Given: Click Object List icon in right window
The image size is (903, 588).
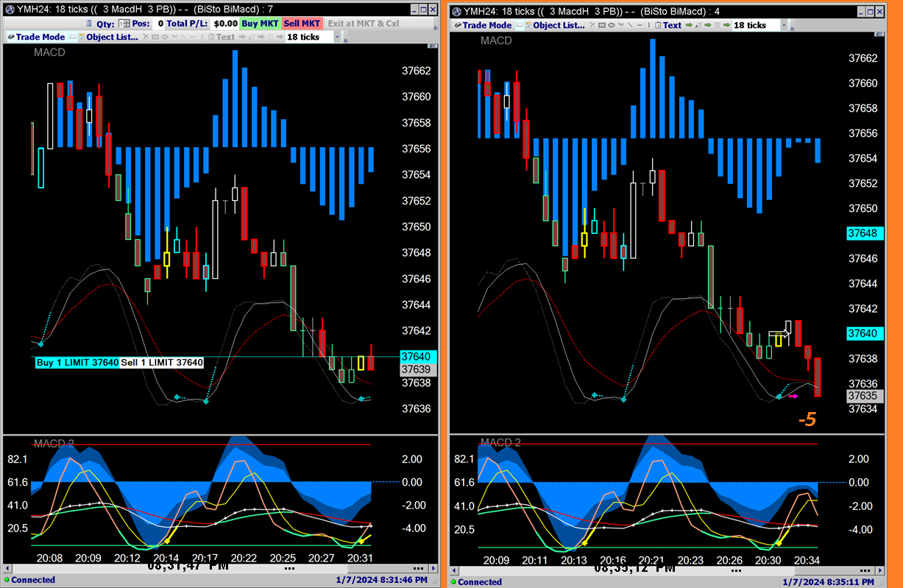Looking at the screenshot, I should [528, 25].
